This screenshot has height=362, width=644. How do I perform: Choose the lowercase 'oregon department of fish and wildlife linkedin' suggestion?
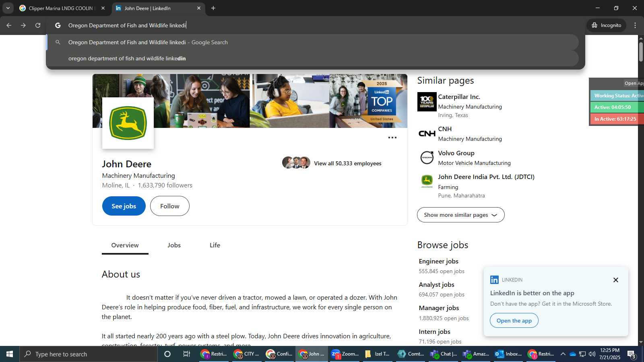pyautogui.click(x=313, y=58)
